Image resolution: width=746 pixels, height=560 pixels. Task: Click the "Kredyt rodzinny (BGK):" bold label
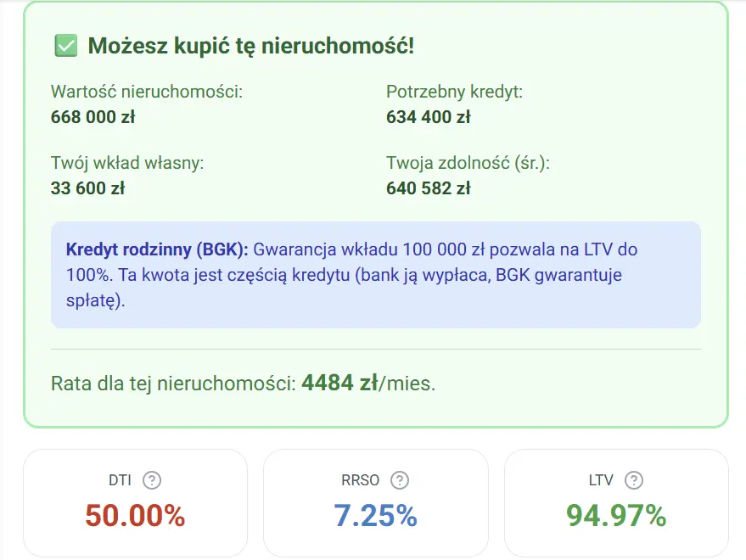pyautogui.click(x=157, y=250)
